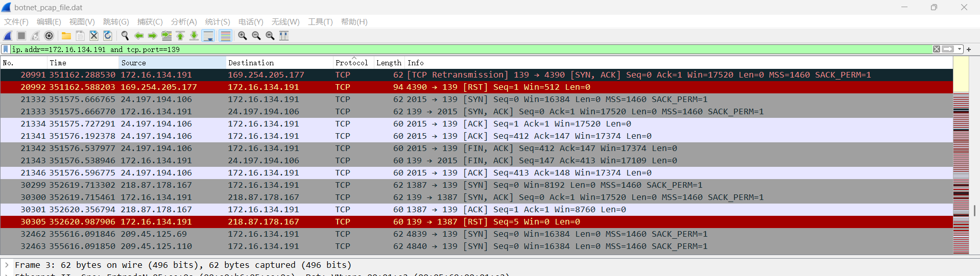Select packet 20992 RST row

click(x=476, y=87)
